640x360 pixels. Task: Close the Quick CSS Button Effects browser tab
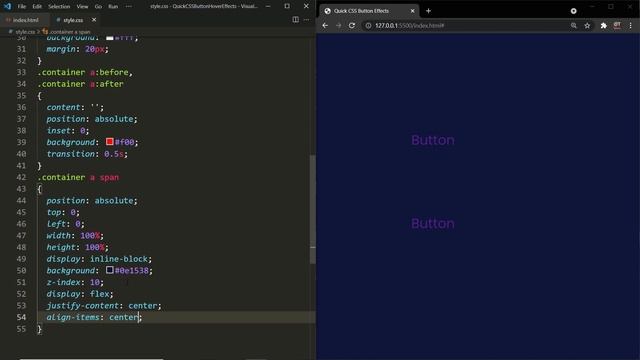coord(412,11)
